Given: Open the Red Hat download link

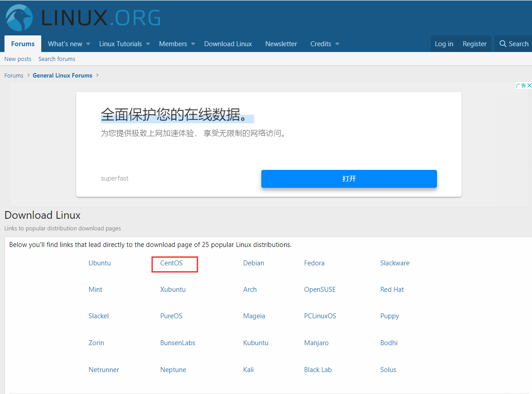Looking at the screenshot, I should pos(392,290).
